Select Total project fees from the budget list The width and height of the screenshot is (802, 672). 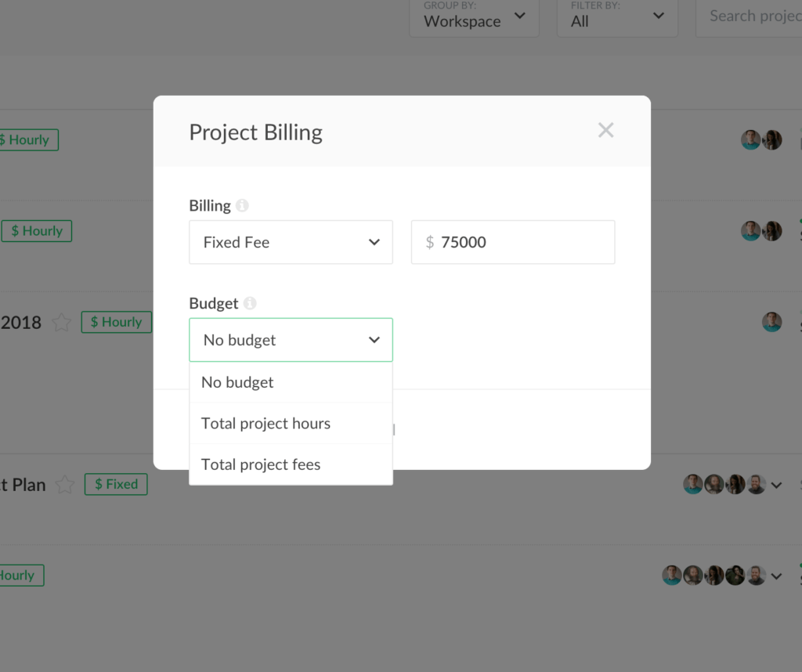(x=261, y=464)
